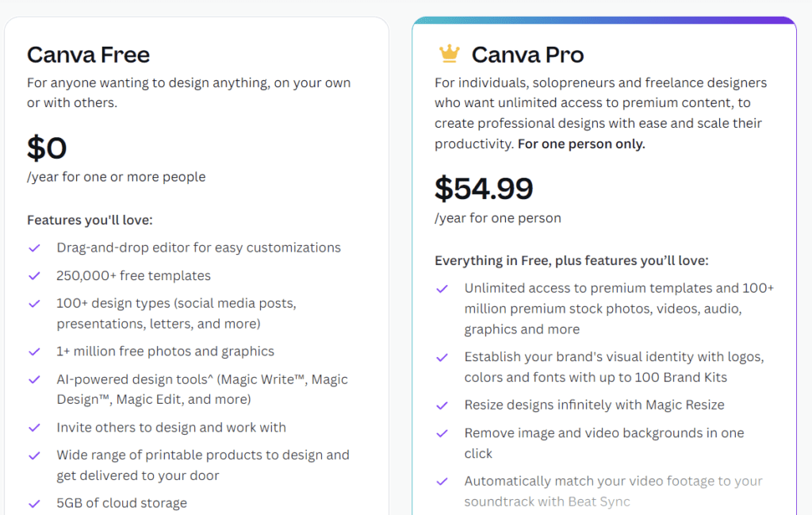The width and height of the screenshot is (812, 515).
Task: Click checkmark next to 5GB of cloud storage
Action: (x=35, y=504)
